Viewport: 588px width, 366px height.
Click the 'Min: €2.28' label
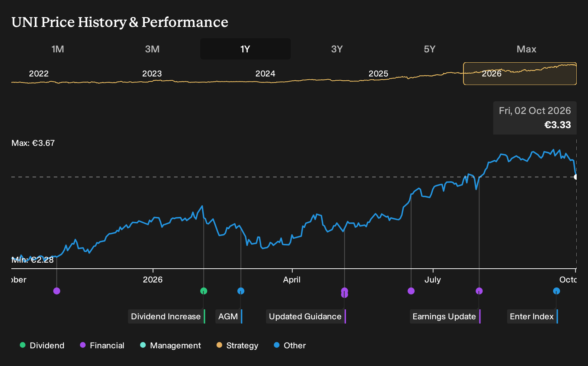coord(33,260)
